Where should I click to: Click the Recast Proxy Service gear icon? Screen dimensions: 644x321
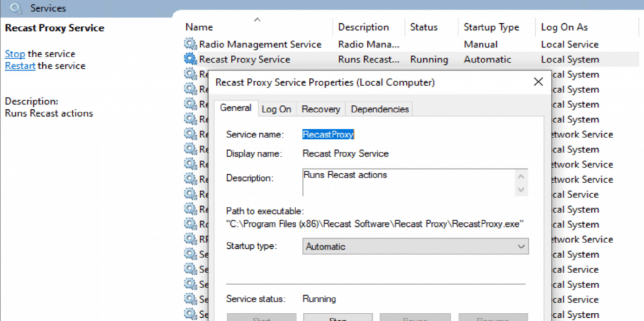point(190,60)
